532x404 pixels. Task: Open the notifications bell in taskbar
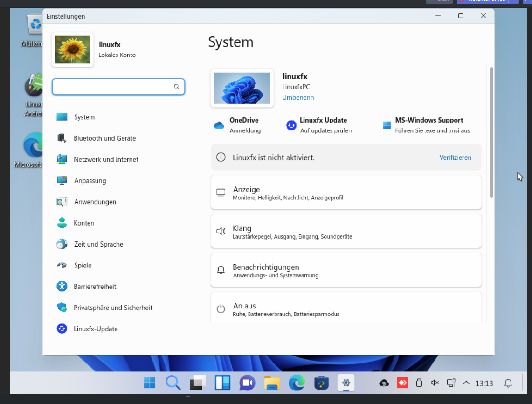(508, 383)
